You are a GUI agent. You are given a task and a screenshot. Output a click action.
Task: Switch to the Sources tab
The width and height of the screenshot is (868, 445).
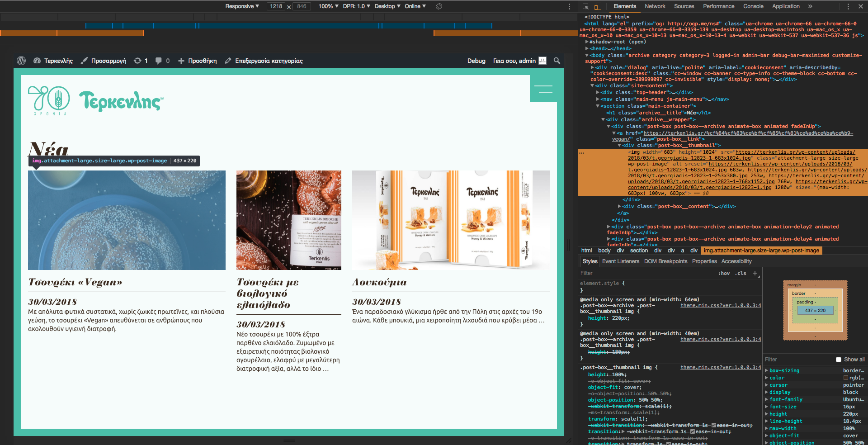point(684,6)
